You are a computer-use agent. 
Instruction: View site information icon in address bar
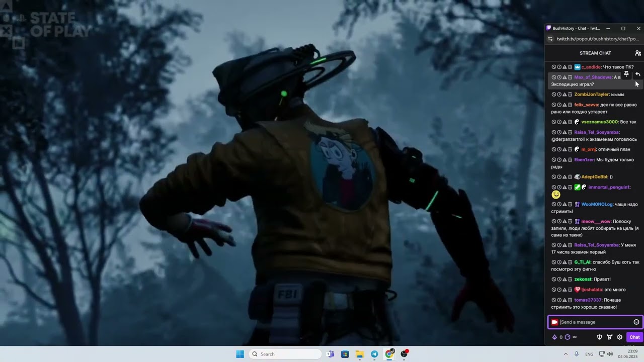(550, 39)
